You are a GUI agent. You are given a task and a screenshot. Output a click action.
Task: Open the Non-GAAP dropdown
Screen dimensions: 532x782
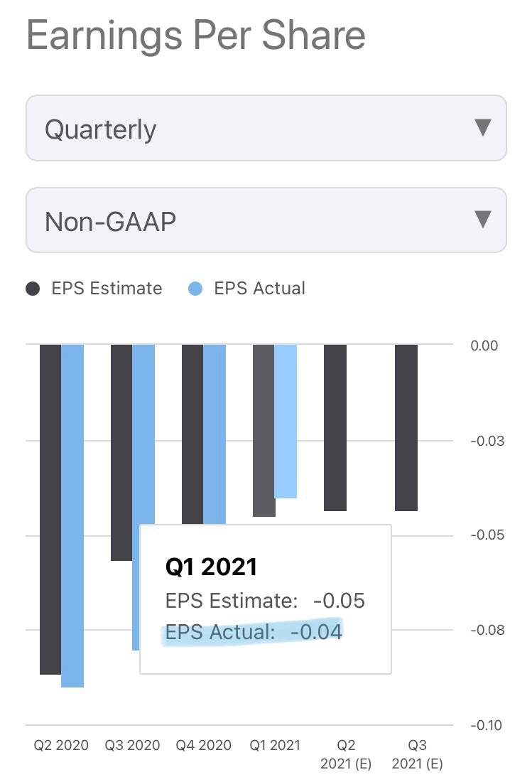[266, 220]
